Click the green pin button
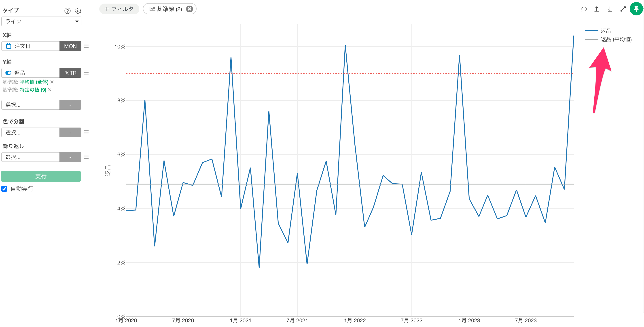 (636, 9)
